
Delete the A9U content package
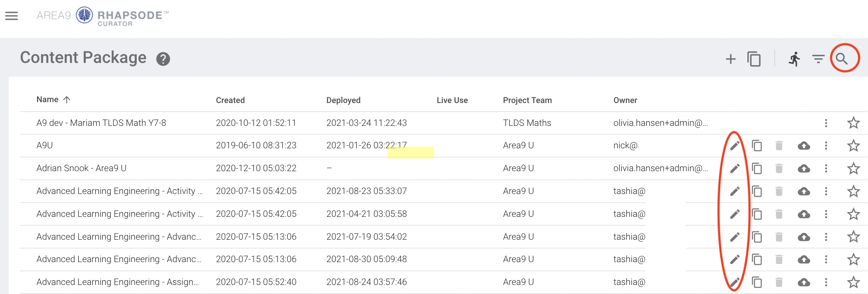click(779, 146)
